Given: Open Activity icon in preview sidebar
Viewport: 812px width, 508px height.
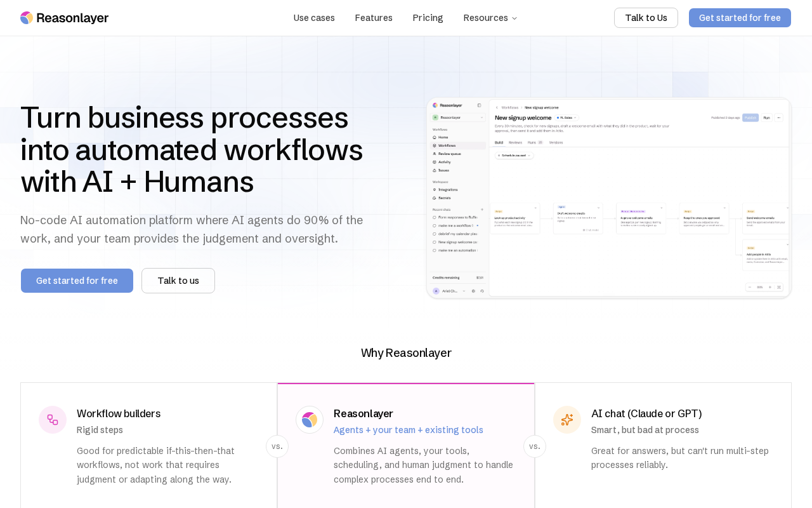Looking at the screenshot, I should pyautogui.click(x=435, y=162).
